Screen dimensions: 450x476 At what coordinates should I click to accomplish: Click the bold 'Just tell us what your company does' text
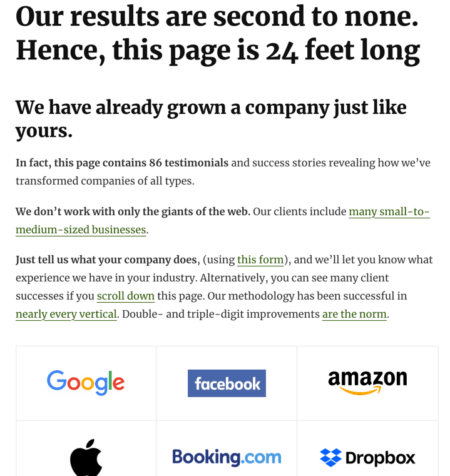(x=106, y=260)
